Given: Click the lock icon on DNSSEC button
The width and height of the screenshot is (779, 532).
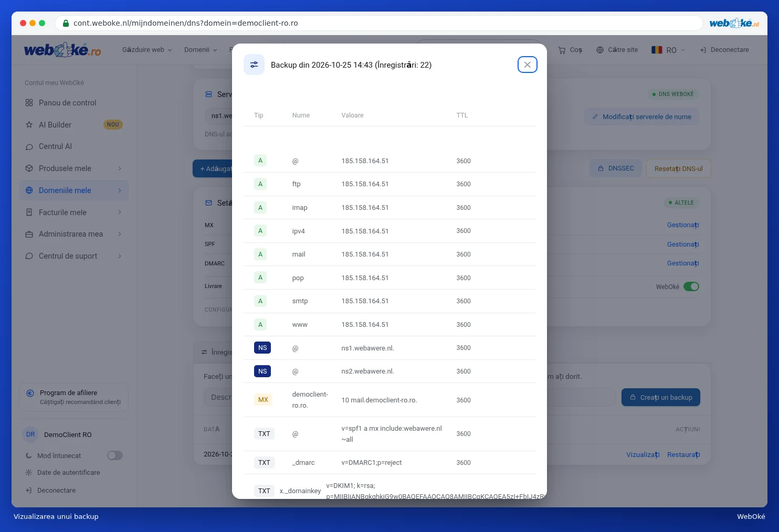Looking at the screenshot, I should pos(601,168).
